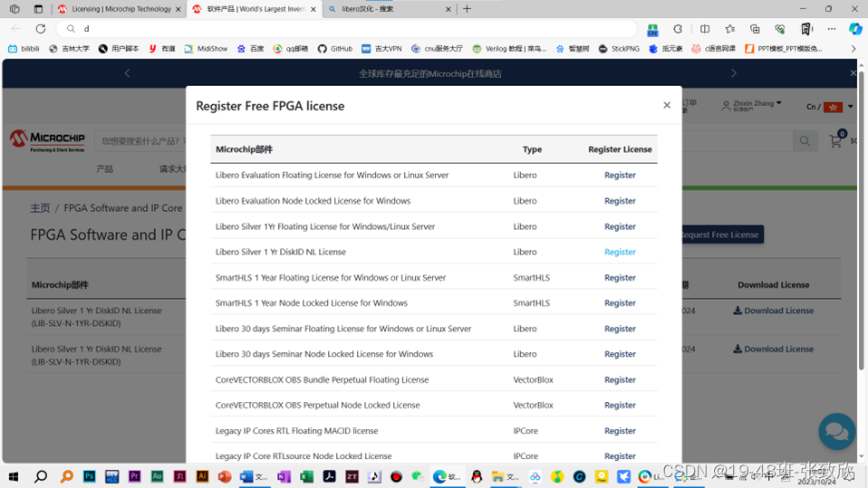
Task: Open QQ penguin from taskbar
Action: point(477,476)
